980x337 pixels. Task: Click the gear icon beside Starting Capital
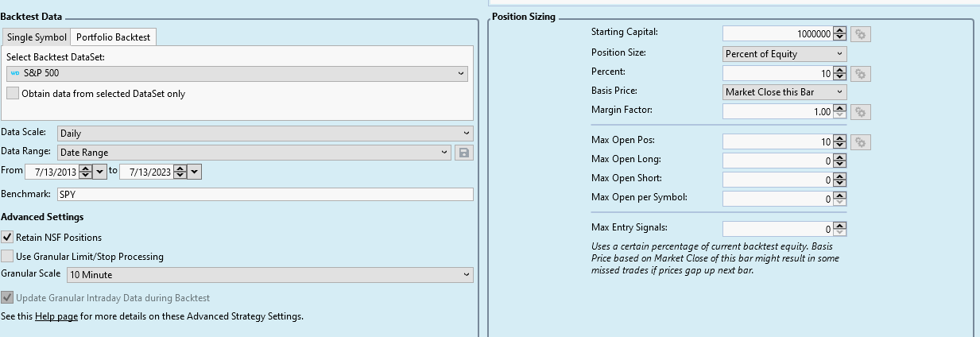(861, 34)
